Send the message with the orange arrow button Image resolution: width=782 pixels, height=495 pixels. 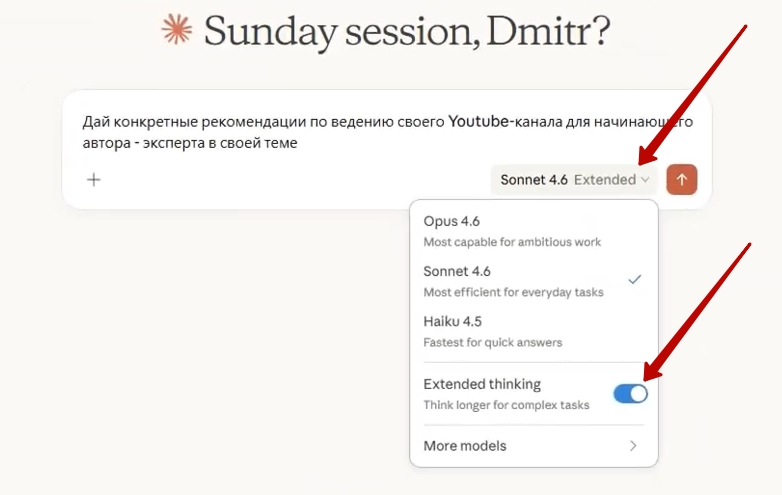(682, 180)
